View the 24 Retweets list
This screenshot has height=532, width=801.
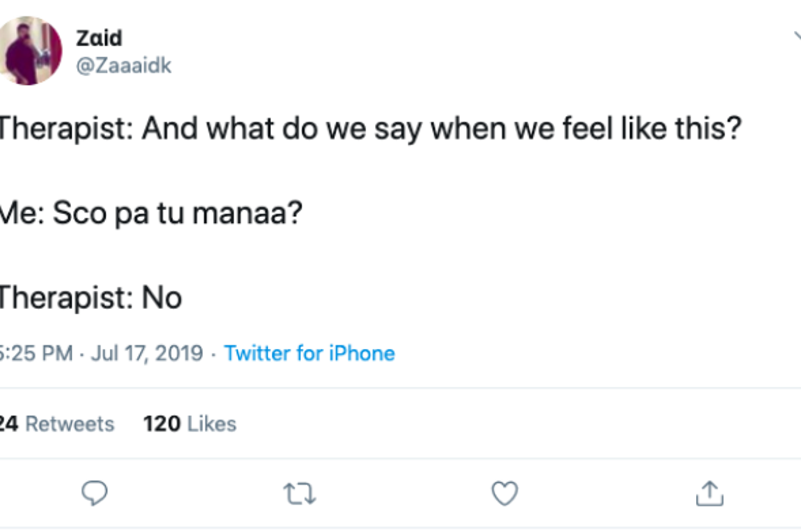tap(56, 424)
